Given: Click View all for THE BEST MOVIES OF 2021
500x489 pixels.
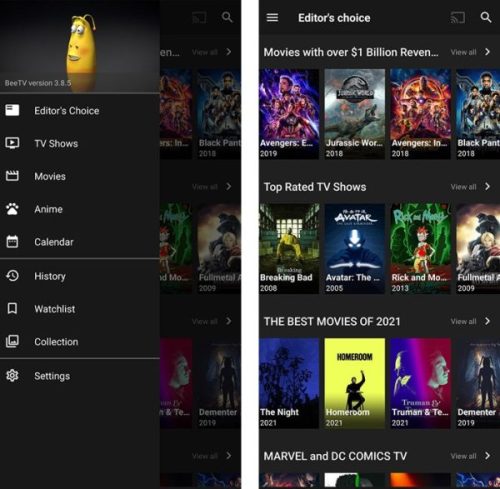Looking at the screenshot, I should pos(463,322).
